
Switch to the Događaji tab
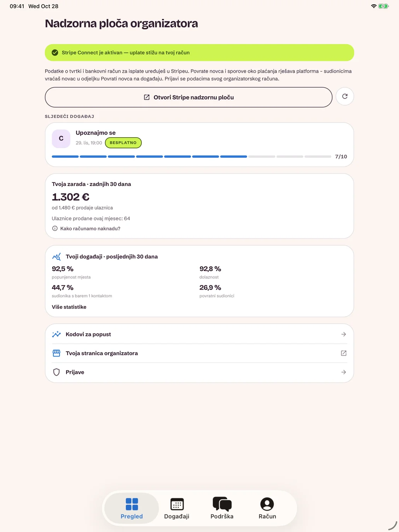[x=177, y=508]
